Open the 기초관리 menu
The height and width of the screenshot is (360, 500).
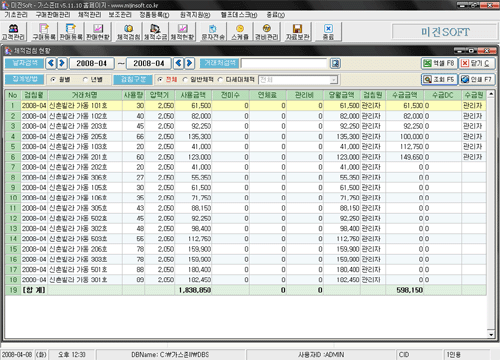pos(16,15)
